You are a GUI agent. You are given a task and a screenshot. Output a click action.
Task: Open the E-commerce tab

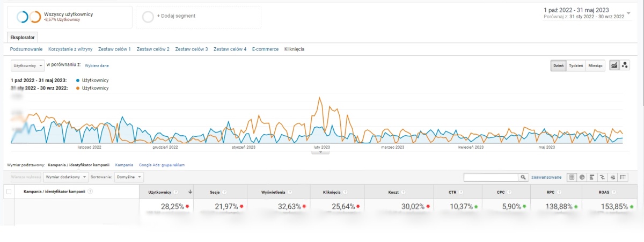point(265,49)
